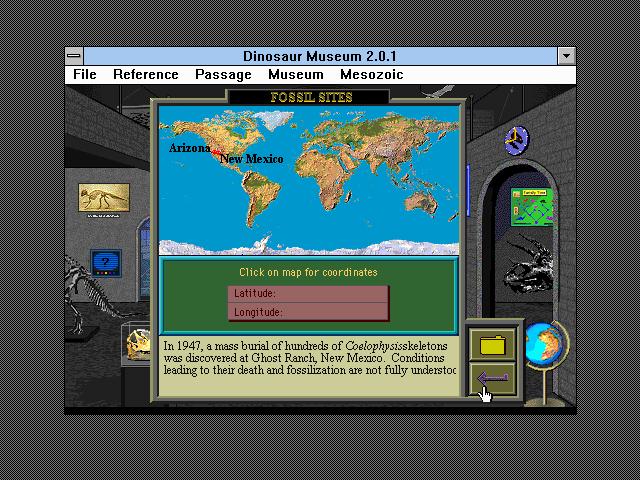The image size is (640, 480).
Task: Click the red fossil site marker
Action: tap(216, 152)
